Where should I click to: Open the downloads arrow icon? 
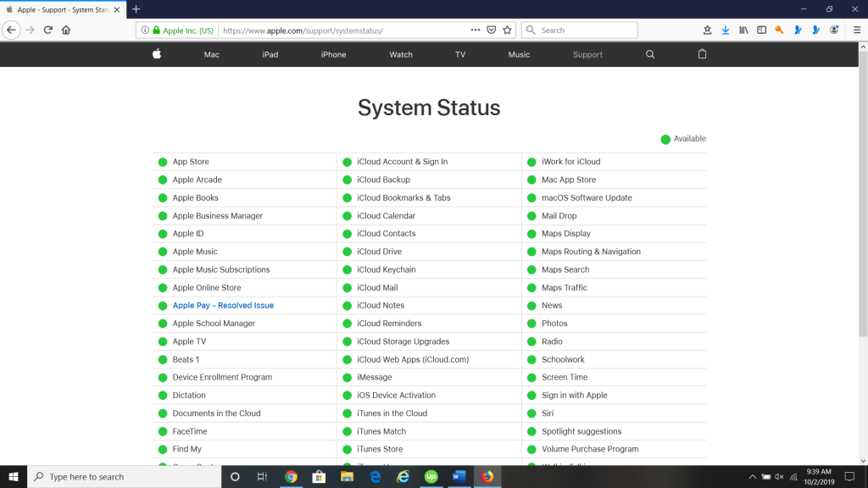click(726, 30)
